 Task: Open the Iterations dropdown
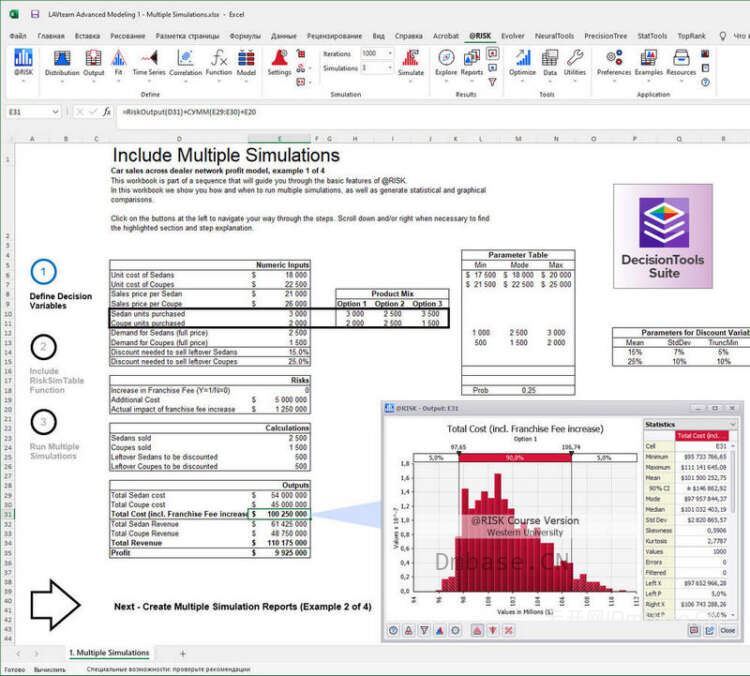390,53
